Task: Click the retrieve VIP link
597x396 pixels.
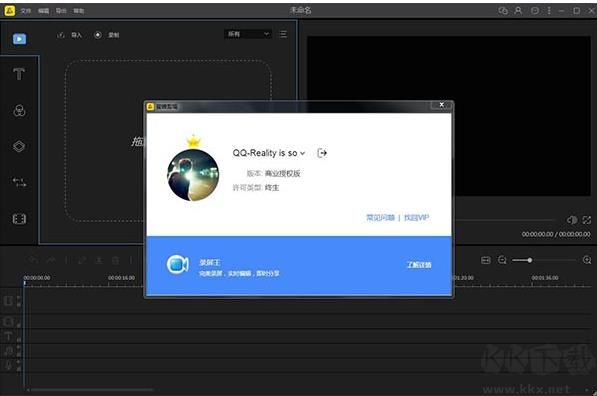Action: pos(416,218)
